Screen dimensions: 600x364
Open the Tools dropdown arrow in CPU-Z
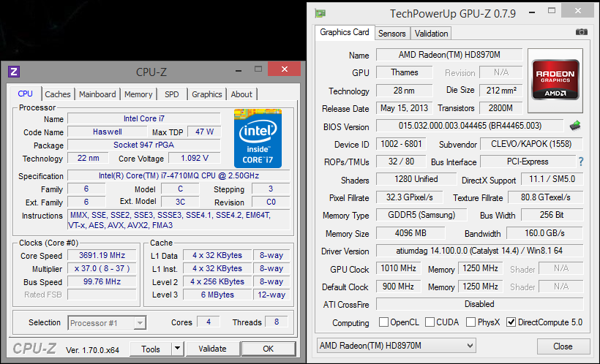[177, 349]
